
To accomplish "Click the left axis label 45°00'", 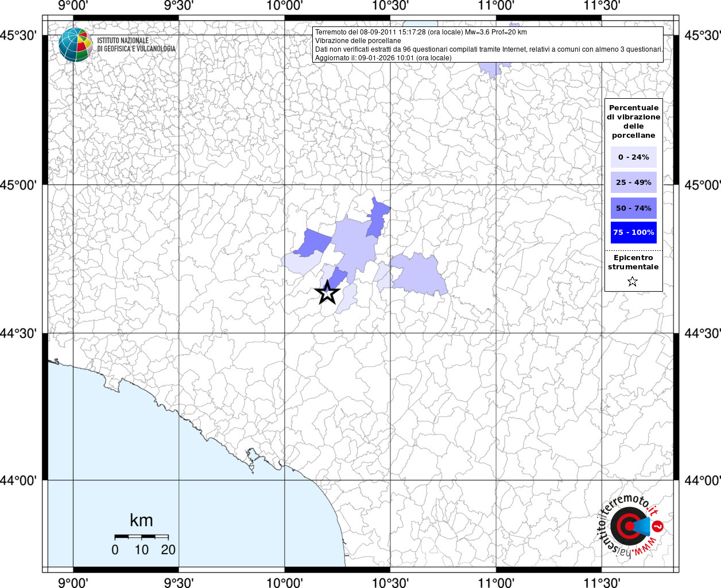I will (19, 185).
